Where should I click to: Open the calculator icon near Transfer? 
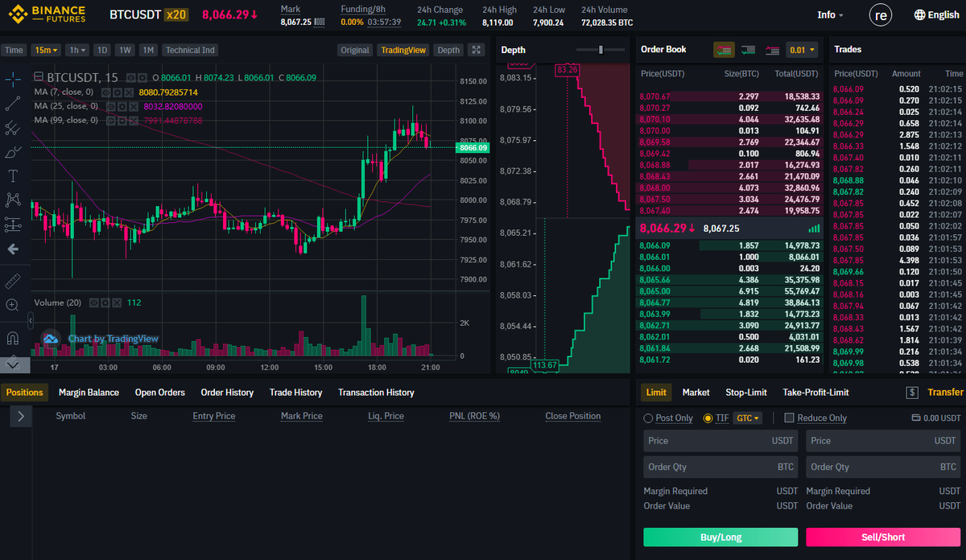[x=912, y=393]
